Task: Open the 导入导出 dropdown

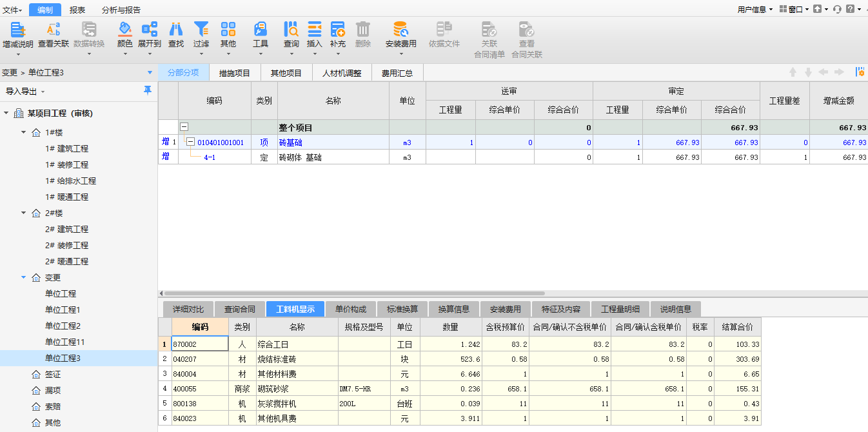Action: 25,92
